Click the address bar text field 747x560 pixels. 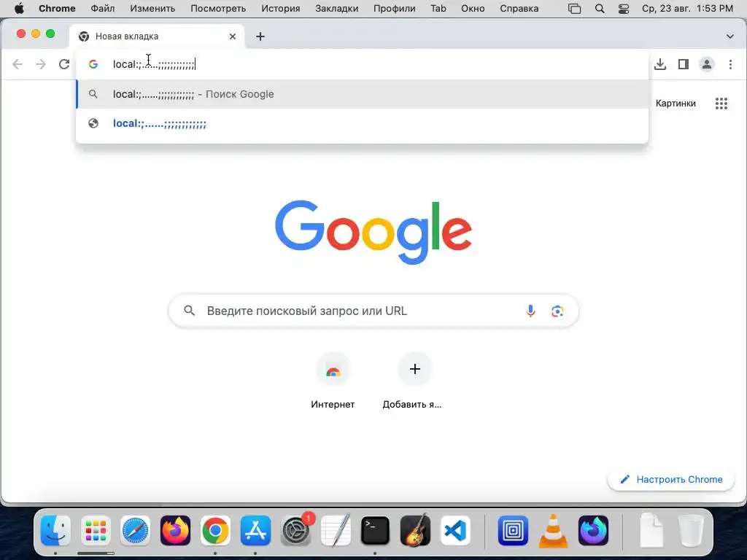[362, 64]
